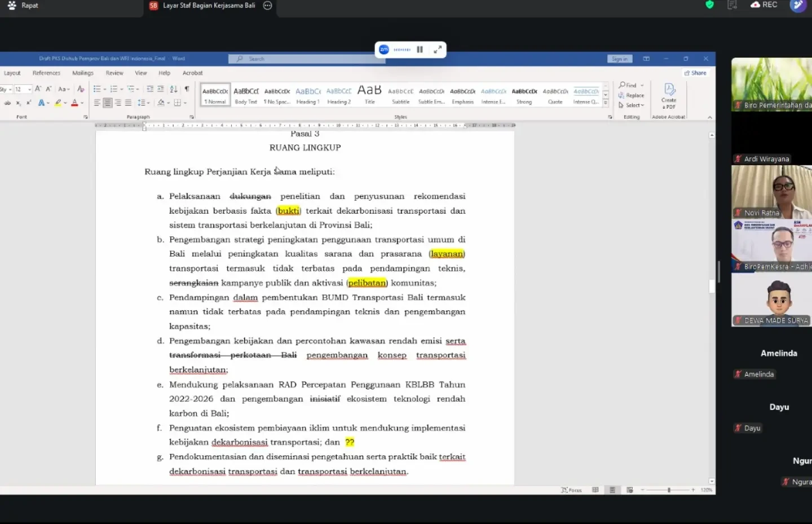
Task: Select the Title style
Action: tap(370, 95)
